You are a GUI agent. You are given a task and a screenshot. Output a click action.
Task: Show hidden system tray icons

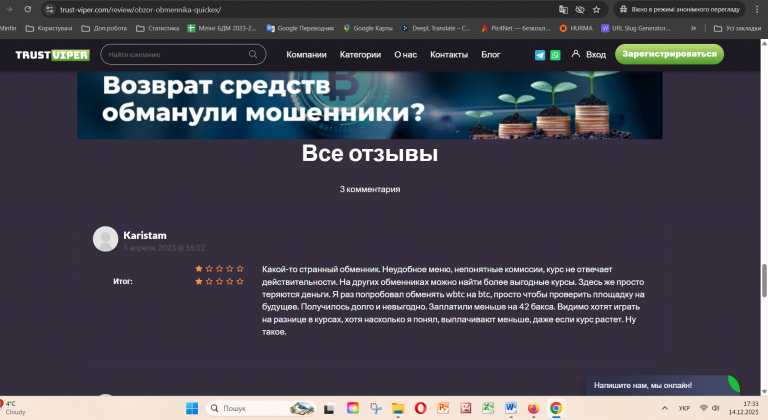click(665, 408)
